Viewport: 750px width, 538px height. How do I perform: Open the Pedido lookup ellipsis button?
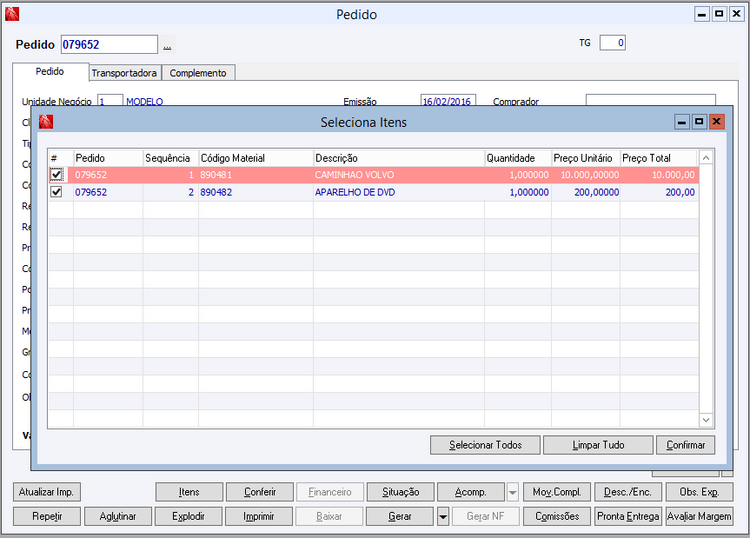pos(167,44)
